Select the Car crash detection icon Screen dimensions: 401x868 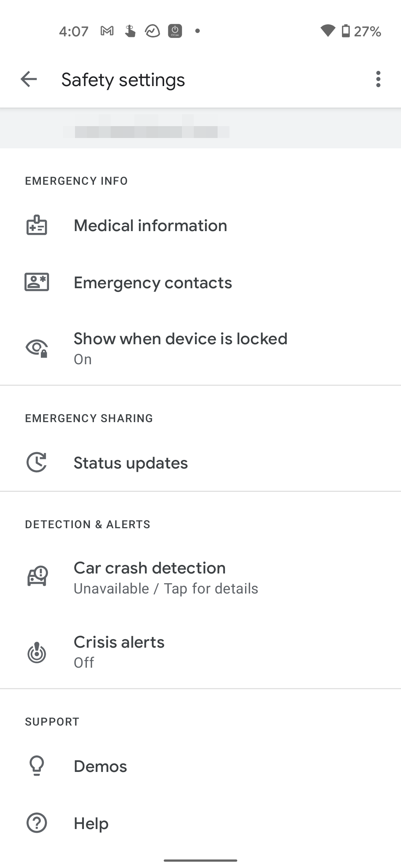(36, 576)
